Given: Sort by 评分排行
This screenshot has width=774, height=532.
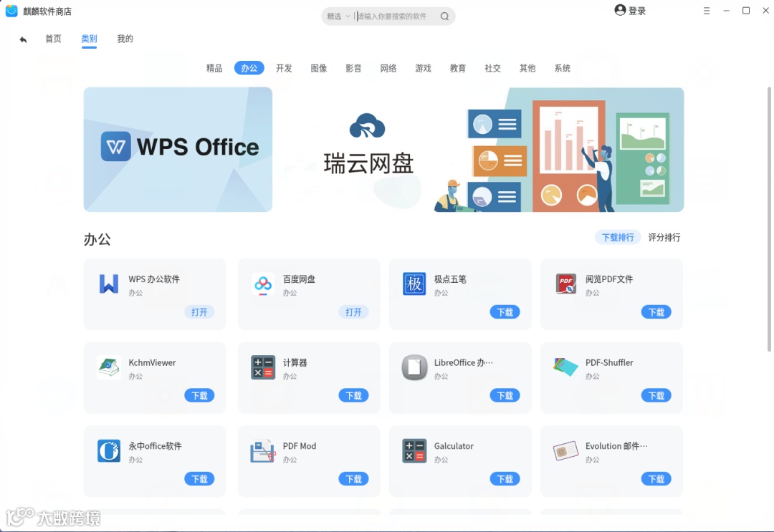Looking at the screenshot, I should [664, 237].
